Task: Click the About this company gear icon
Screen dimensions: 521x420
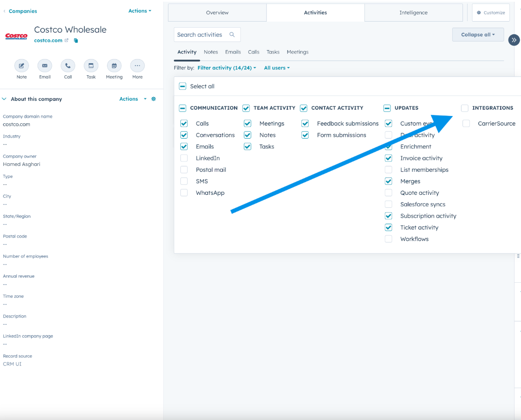Action: (153, 99)
